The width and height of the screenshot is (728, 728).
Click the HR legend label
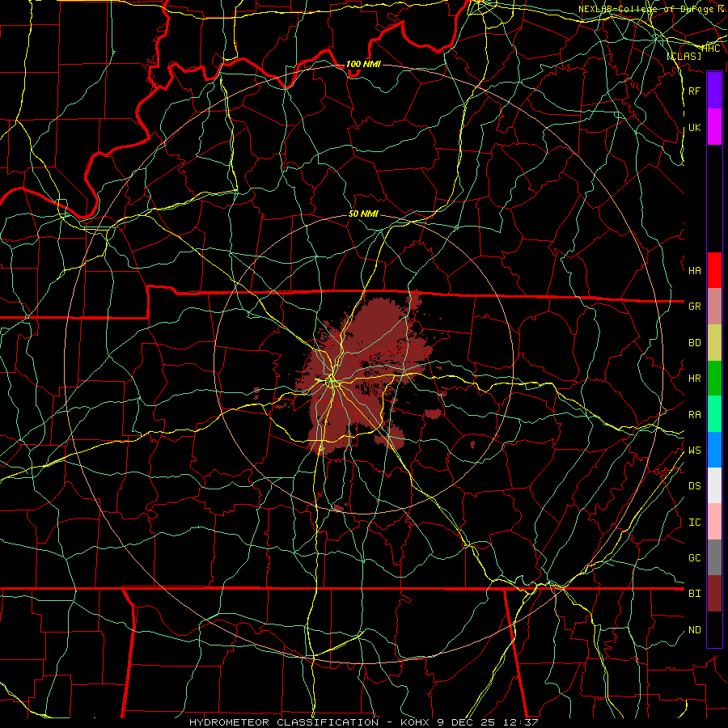[x=694, y=379]
